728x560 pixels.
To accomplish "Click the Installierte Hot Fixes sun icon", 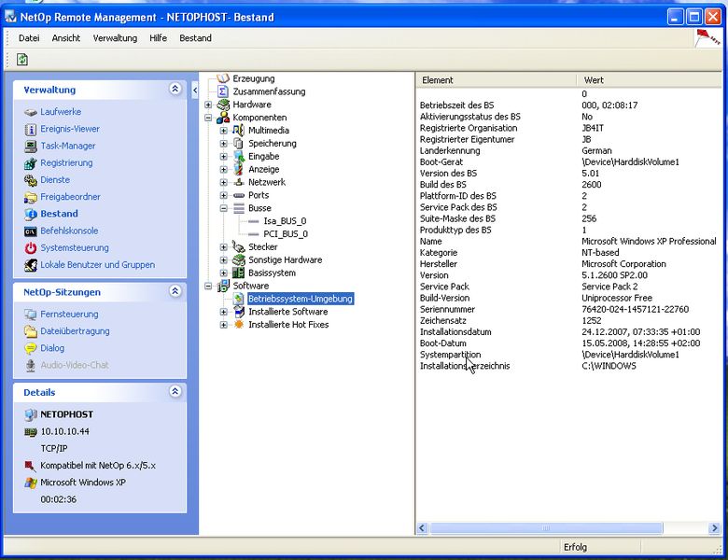I will click(x=239, y=325).
